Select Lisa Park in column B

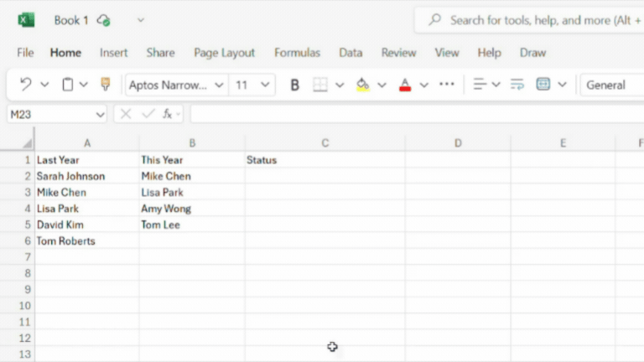(x=192, y=192)
